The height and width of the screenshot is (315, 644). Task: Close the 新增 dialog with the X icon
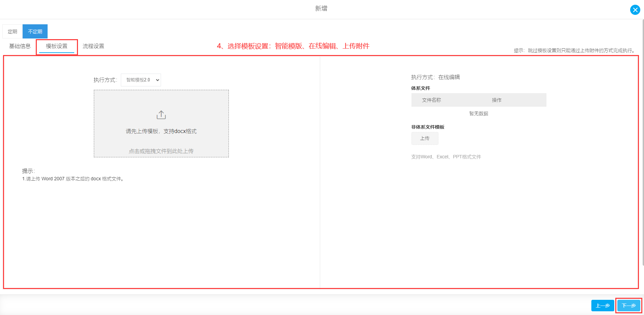pos(635,10)
